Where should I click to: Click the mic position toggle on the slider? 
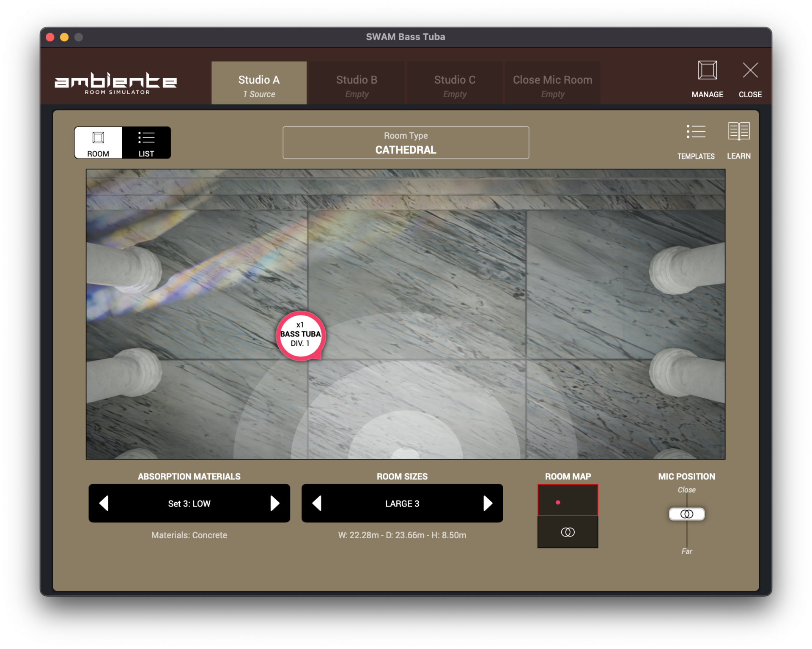[x=686, y=514]
